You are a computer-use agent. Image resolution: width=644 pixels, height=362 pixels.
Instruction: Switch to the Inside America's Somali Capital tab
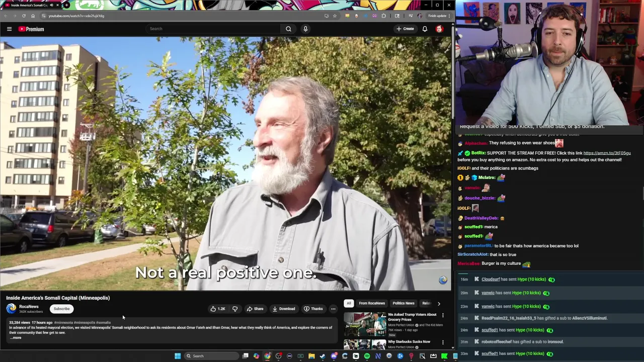click(x=32, y=5)
